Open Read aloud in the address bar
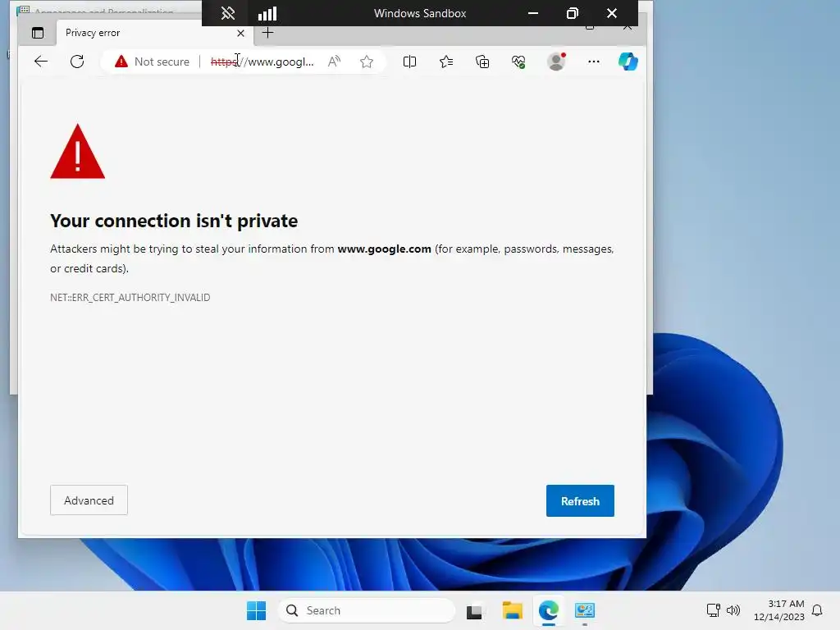The height and width of the screenshot is (630, 840). [335, 62]
